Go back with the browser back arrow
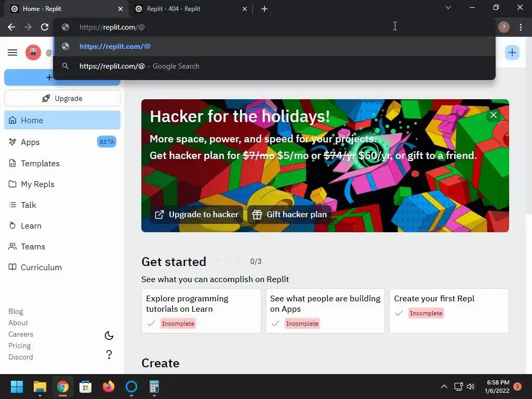The height and width of the screenshot is (399, 532). coord(11,27)
